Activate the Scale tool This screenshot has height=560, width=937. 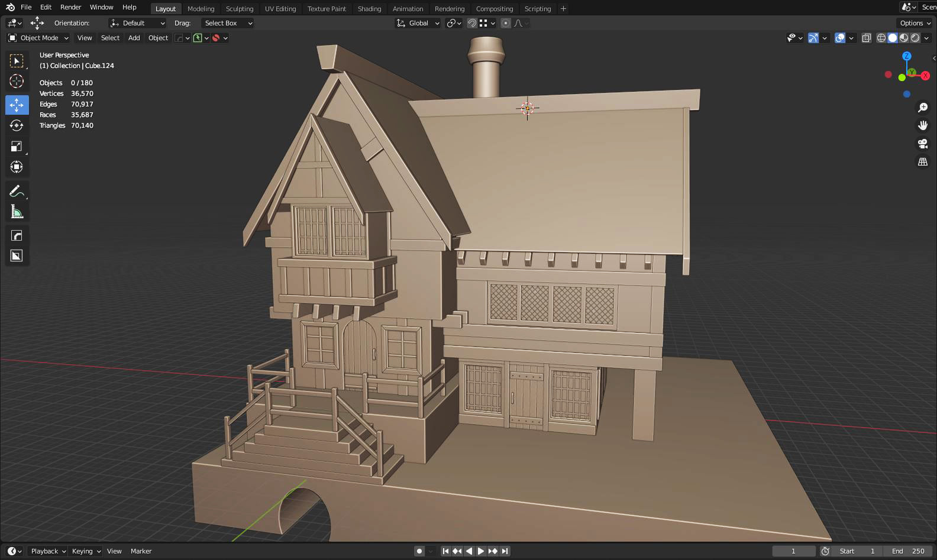[17, 146]
